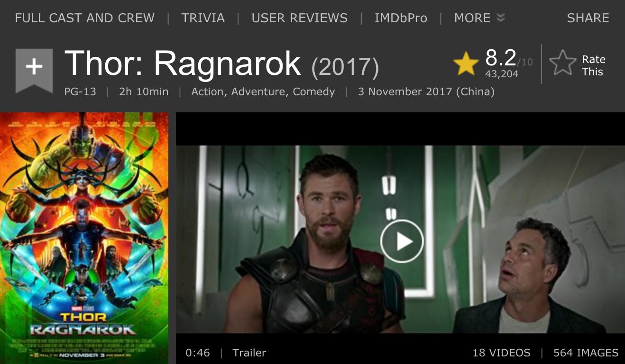
Task: Click the Rate This label
Action: point(593,65)
